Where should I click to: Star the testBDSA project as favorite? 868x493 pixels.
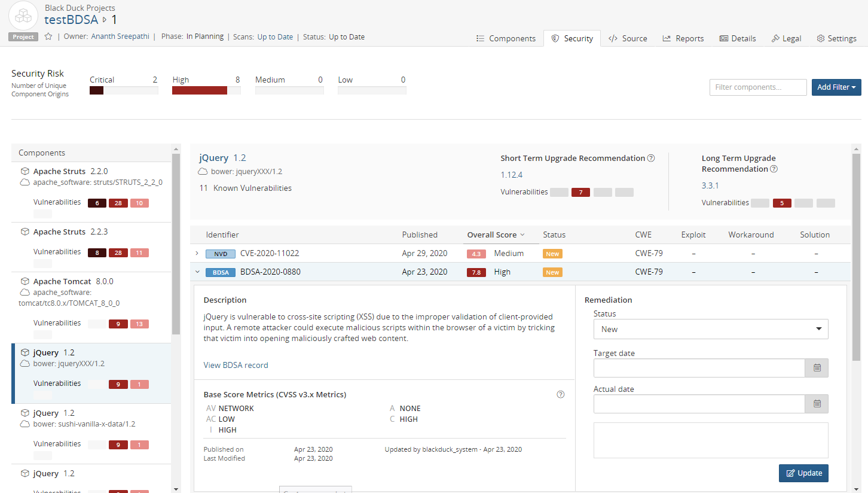(48, 36)
